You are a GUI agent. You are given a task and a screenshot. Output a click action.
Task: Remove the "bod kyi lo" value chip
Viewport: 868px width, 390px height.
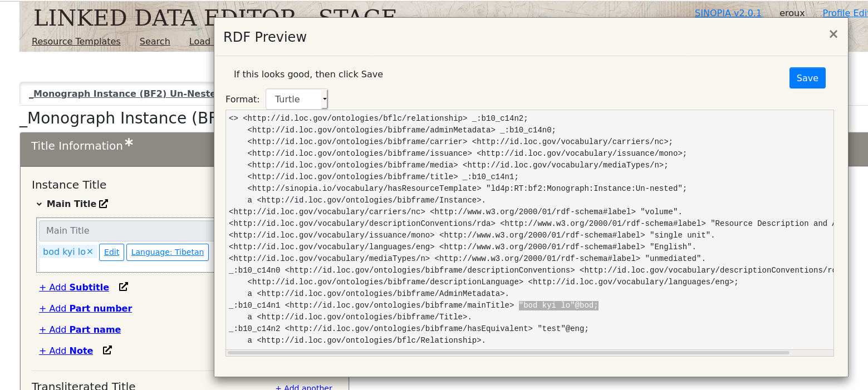[x=89, y=251]
